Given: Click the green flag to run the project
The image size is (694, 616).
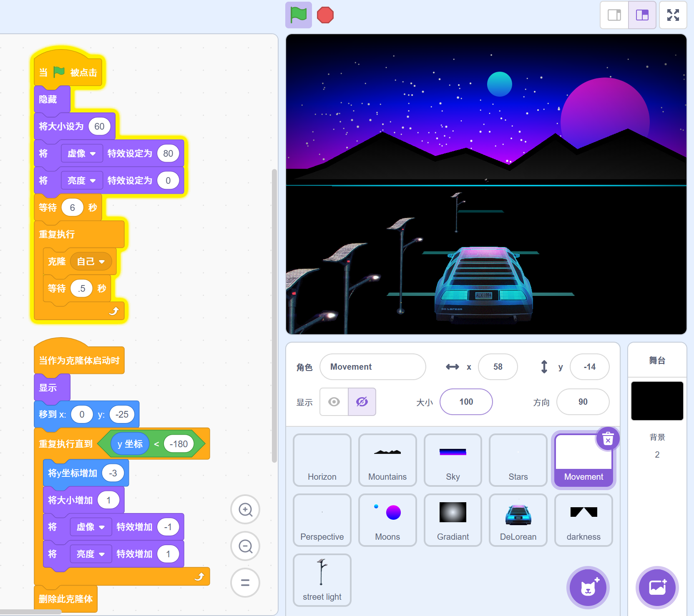Looking at the screenshot, I should 298,15.
